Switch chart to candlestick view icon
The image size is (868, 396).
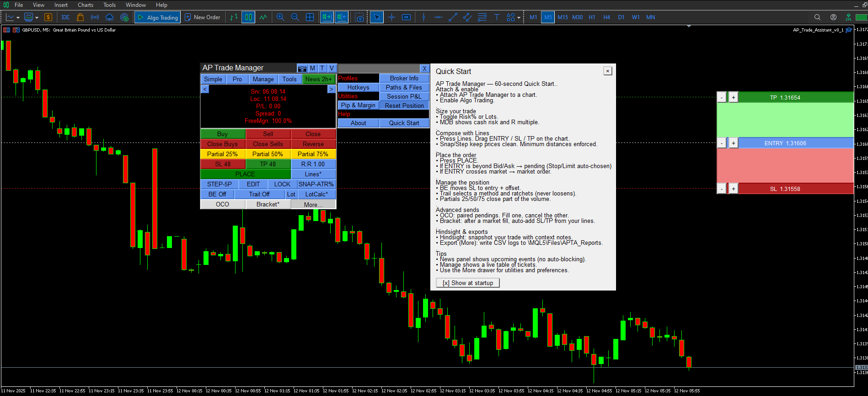point(248,17)
